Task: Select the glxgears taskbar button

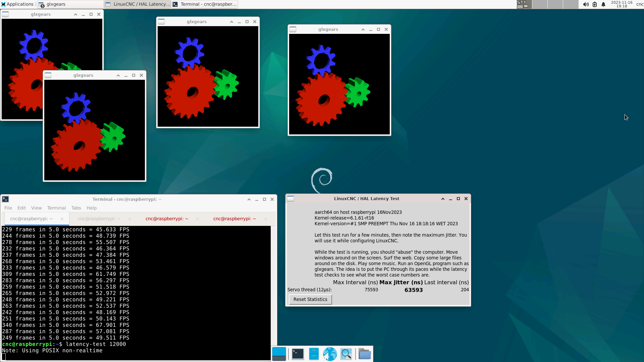Action: click(70, 4)
